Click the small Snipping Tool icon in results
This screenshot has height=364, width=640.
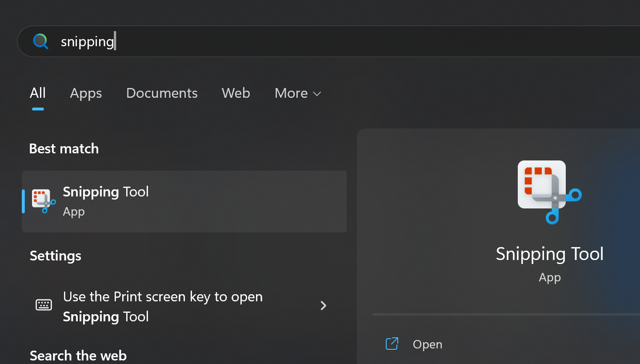pyautogui.click(x=44, y=201)
